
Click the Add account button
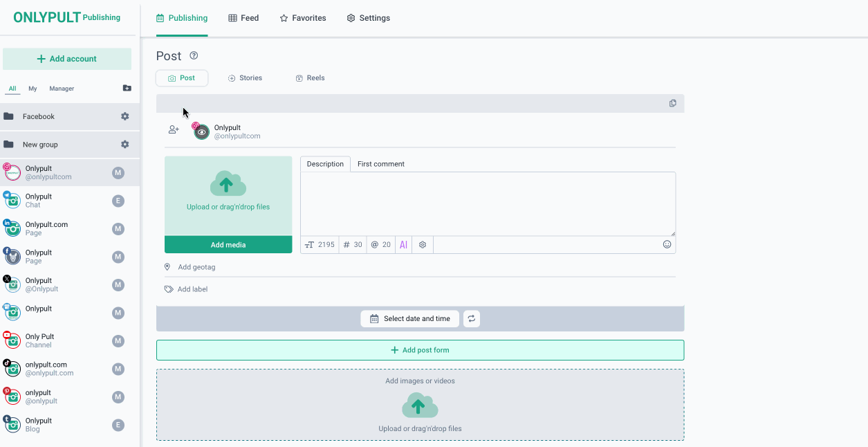(x=67, y=59)
